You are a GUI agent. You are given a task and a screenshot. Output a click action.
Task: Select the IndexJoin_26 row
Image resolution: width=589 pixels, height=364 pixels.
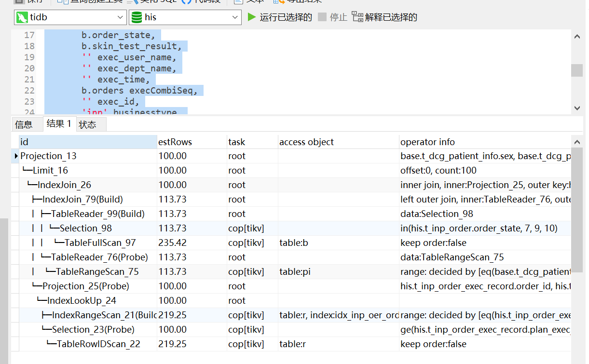click(x=64, y=185)
